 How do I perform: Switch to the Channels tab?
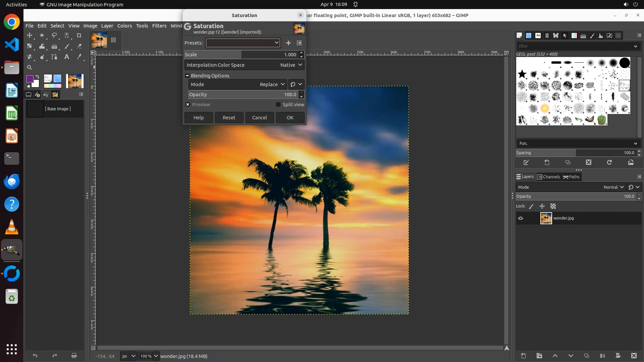[x=548, y=177]
